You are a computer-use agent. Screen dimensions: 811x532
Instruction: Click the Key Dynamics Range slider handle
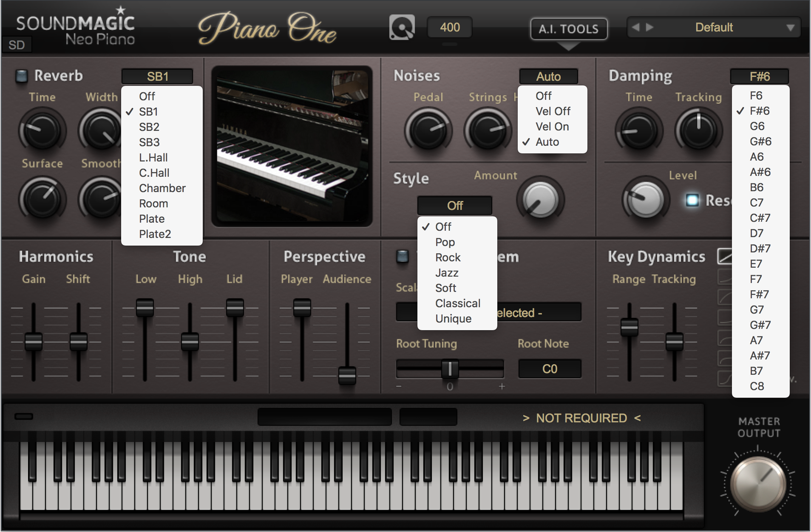tap(630, 327)
